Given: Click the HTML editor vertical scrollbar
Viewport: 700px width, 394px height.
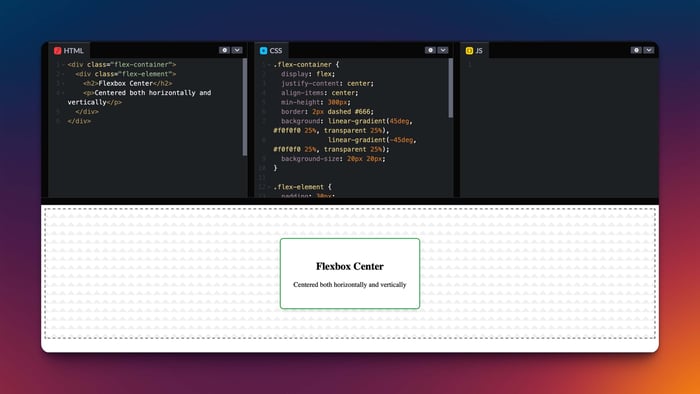Looking at the screenshot, I should pyautogui.click(x=245, y=107).
